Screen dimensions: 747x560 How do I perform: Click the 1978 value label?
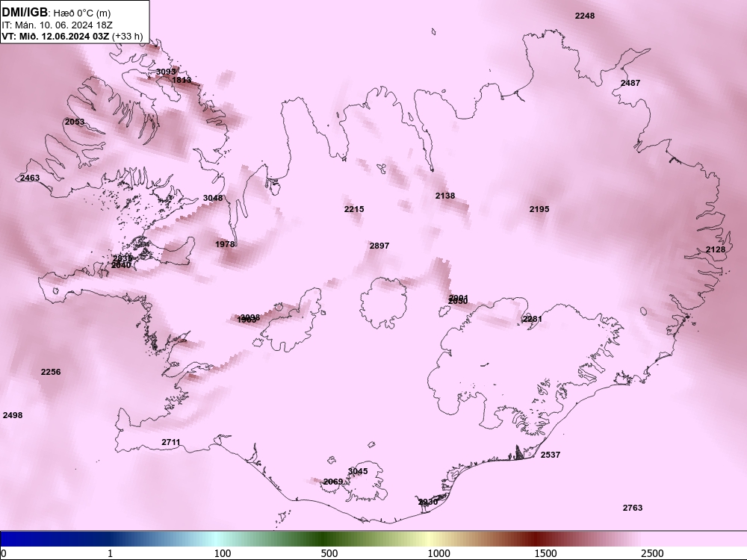tap(225, 244)
